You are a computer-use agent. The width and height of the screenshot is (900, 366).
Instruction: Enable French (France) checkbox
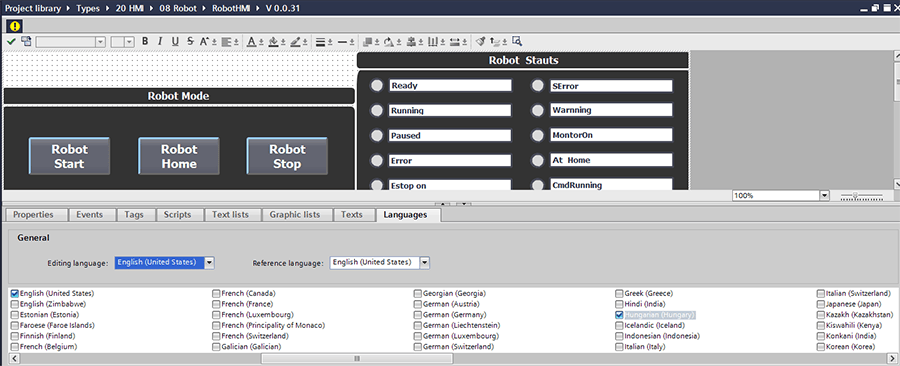pos(216,304)
